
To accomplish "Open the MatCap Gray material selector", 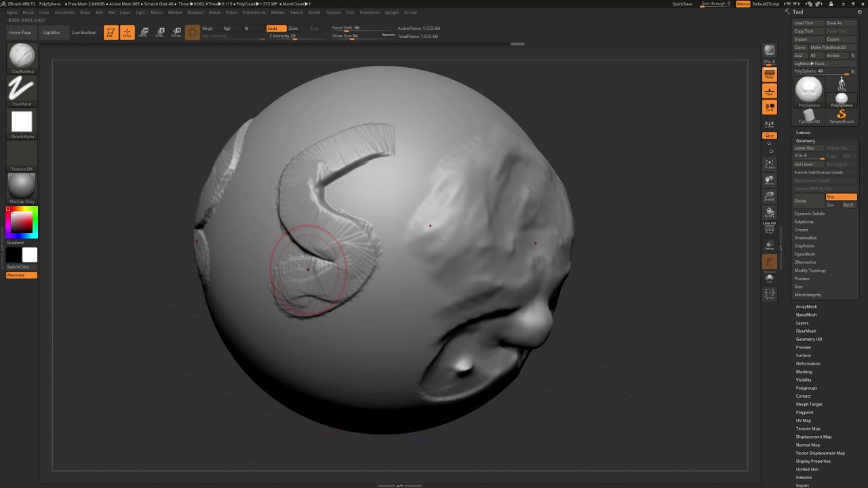I will coord(22,188).
